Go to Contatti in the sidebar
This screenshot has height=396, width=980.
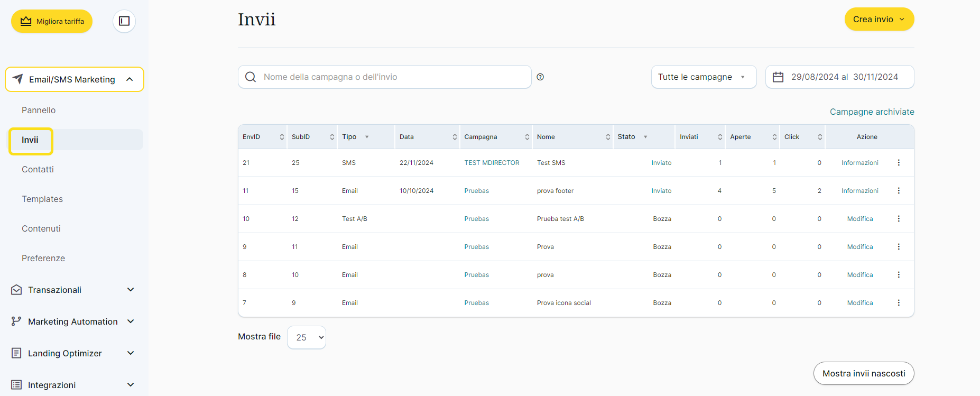(38, 169)
